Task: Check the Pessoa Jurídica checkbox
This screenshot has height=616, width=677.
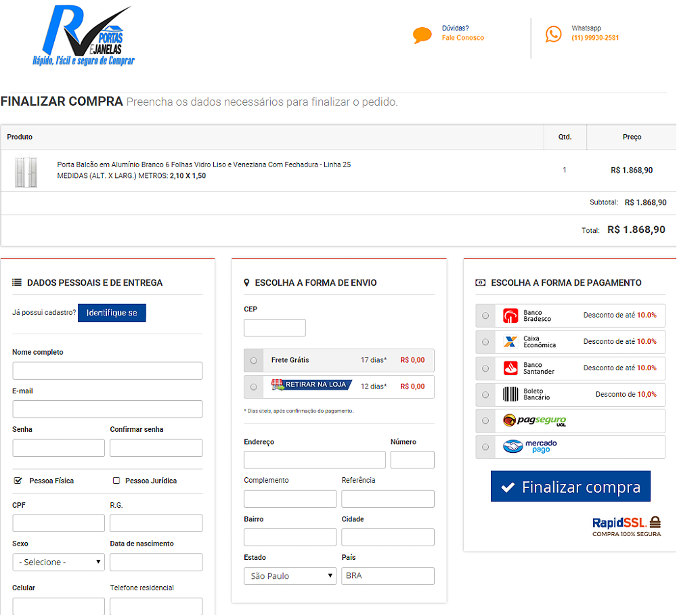Action: [116, 481]
